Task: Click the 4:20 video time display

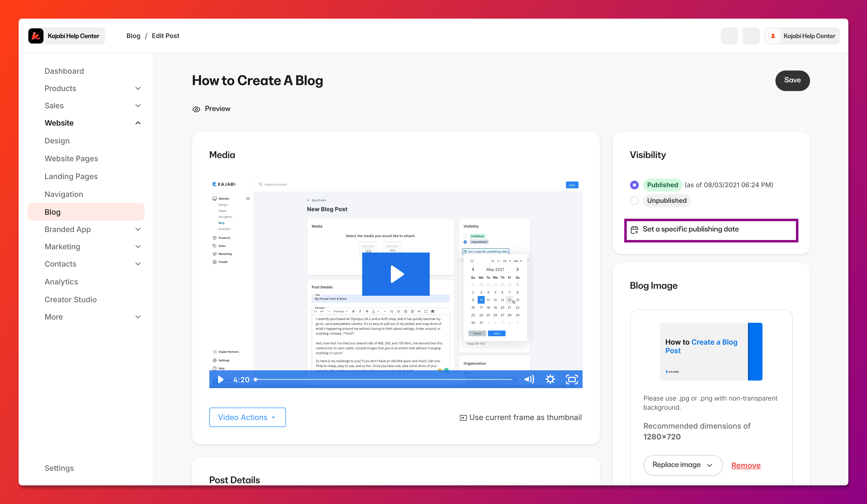Action: [x=241, y=379]
